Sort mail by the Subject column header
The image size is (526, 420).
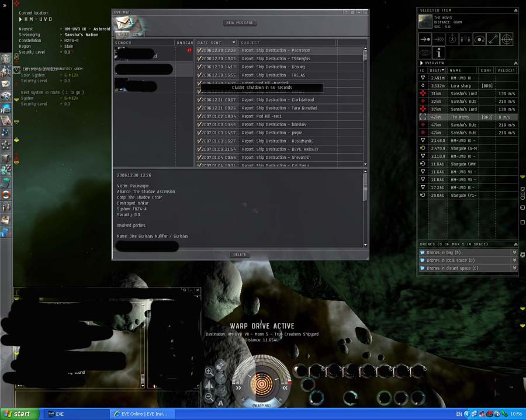coord(287,43)
